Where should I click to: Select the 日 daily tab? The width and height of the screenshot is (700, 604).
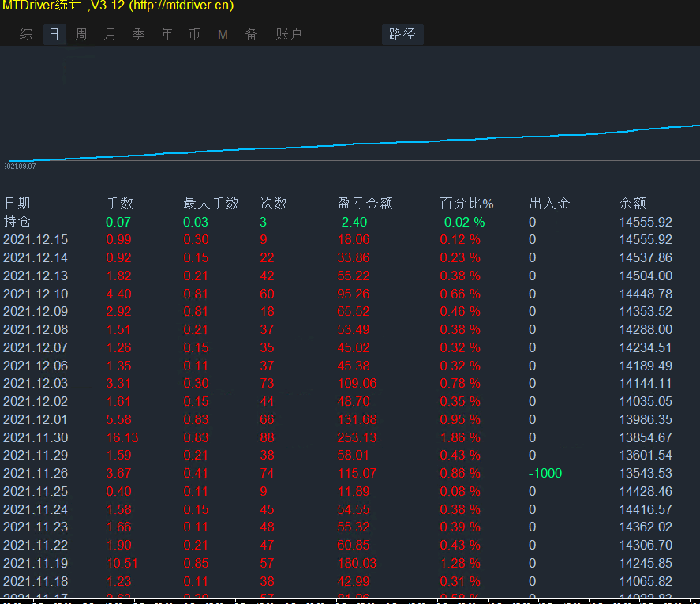(54, 35)
